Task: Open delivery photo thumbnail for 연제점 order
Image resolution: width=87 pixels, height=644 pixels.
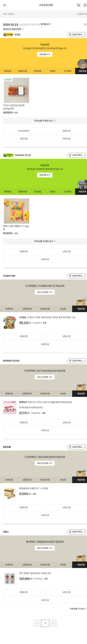Action: tap(82, 64)
